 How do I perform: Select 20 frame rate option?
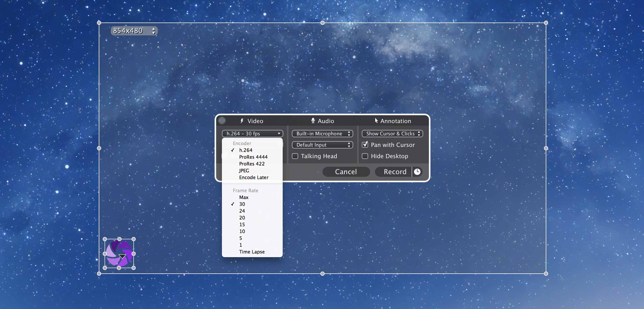click(252, 218)
